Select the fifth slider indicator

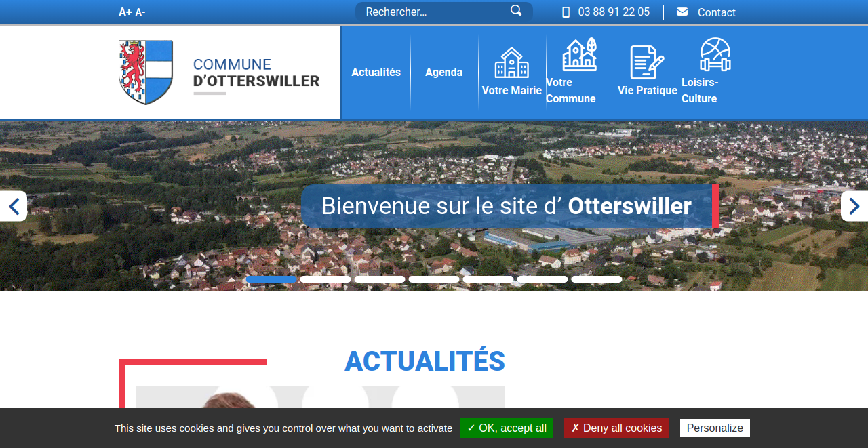(488, 279)
